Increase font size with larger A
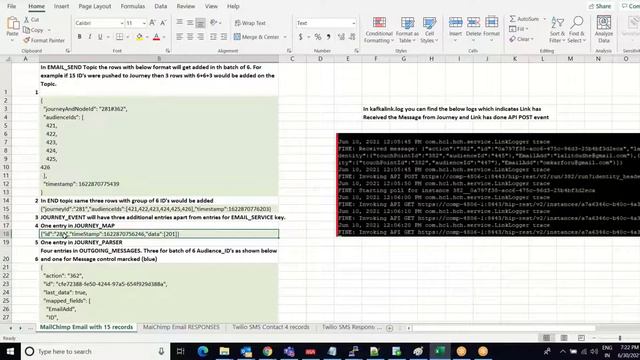 pyautogui.click(x=152, y=23)
